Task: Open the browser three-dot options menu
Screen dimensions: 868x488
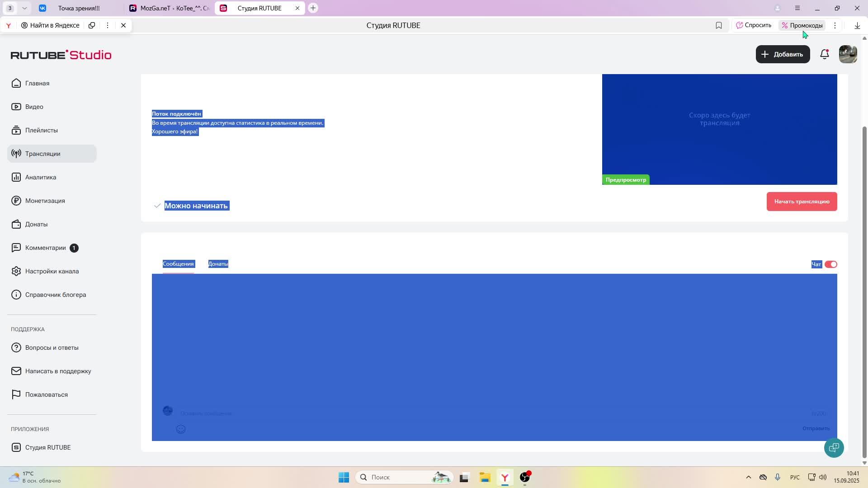Action: pos(835,25)
